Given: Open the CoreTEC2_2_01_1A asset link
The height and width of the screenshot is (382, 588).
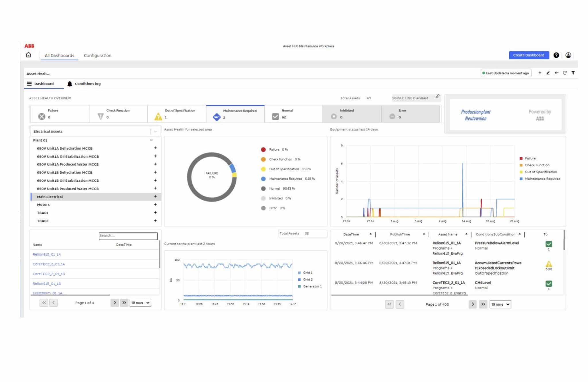Looking at the screenshot, I should [x=49, y=264].
